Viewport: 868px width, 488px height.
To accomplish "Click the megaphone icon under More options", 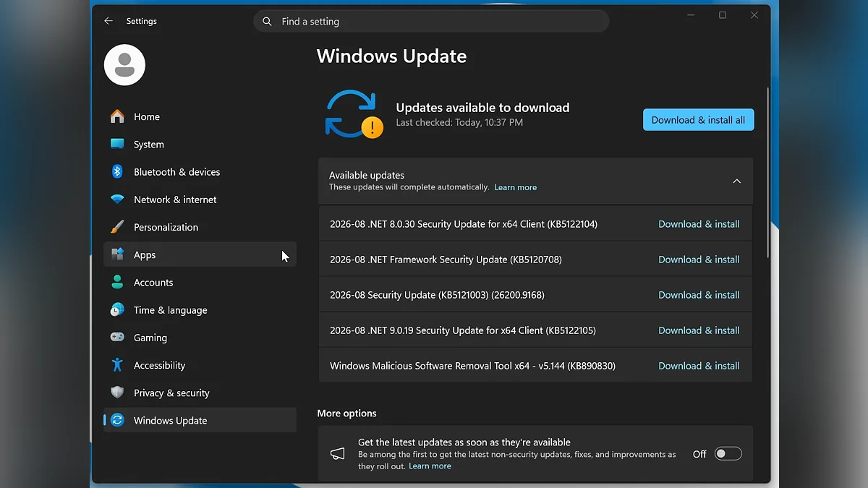I will (x=338, y=454).
